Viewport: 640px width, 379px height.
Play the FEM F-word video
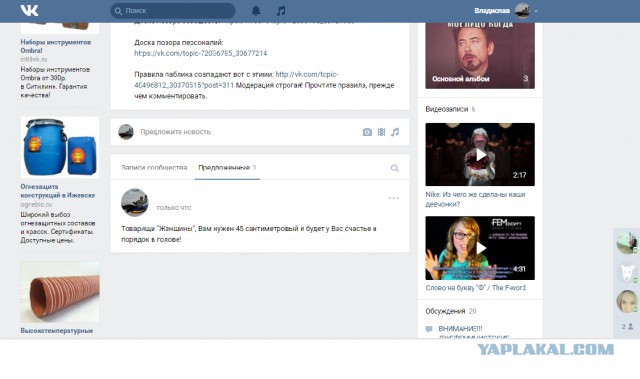480,248
